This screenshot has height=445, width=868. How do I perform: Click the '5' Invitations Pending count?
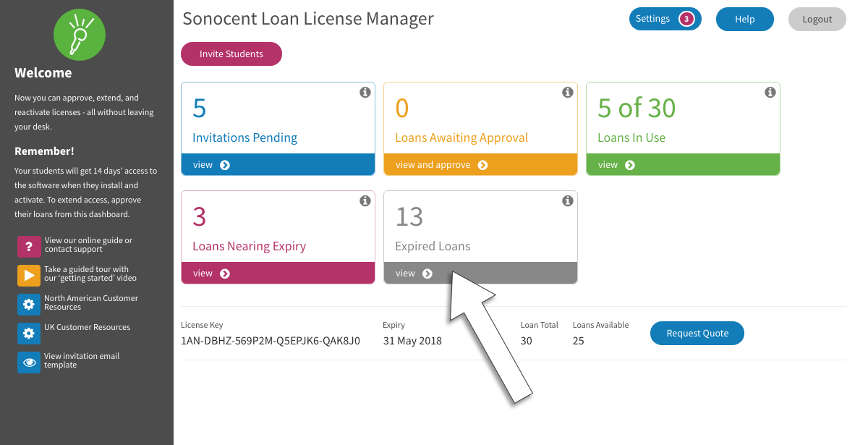pos(200,108)
